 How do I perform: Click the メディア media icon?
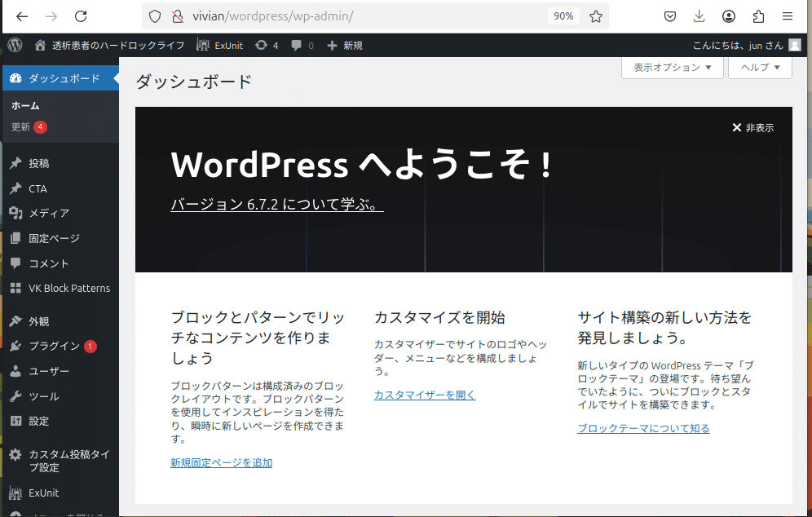click(15, 213)
